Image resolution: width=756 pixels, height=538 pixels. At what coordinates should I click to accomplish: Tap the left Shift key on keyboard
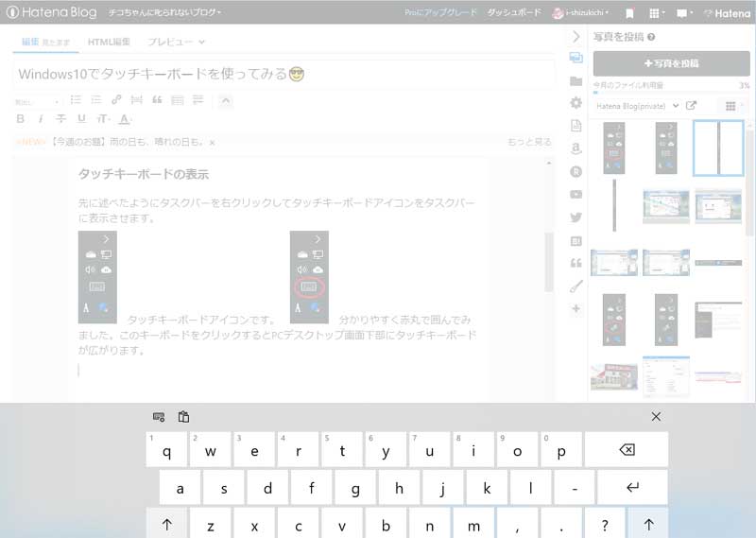pyautogui.click(x=166, y=524)
